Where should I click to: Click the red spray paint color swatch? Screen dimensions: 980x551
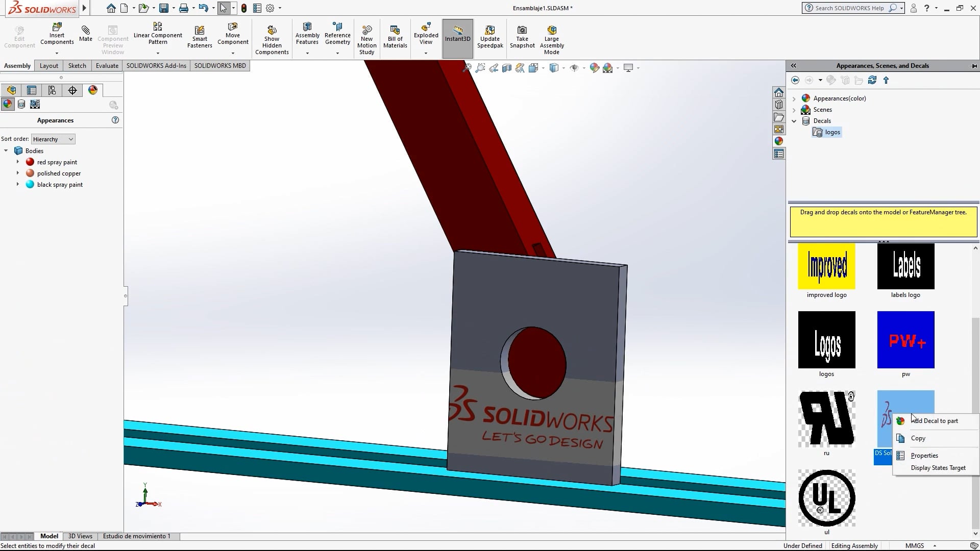coord(30,162)
